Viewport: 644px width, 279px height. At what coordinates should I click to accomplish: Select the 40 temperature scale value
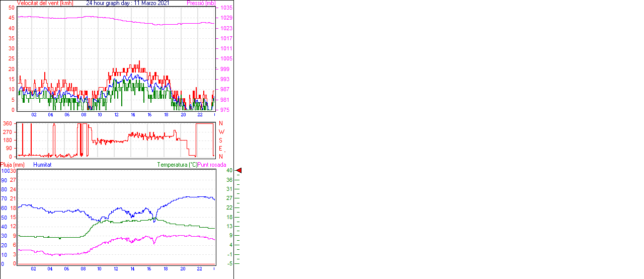click(229, 171)
